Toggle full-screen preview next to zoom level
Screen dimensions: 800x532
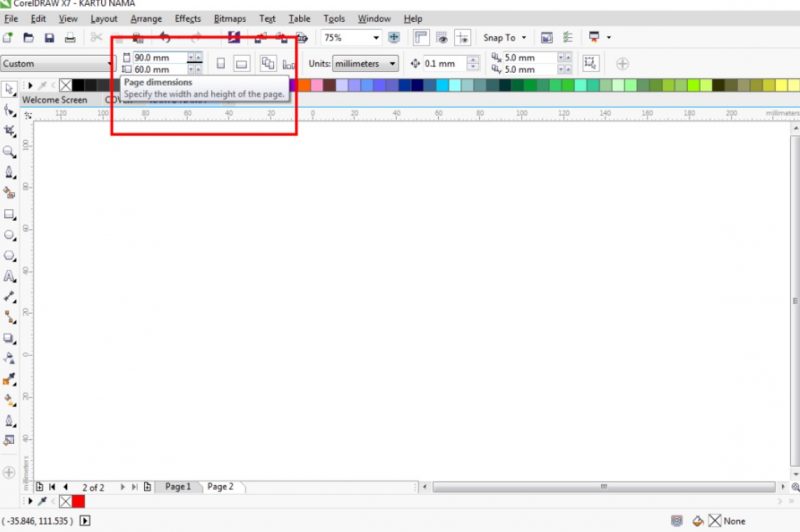tap(394, 37)
